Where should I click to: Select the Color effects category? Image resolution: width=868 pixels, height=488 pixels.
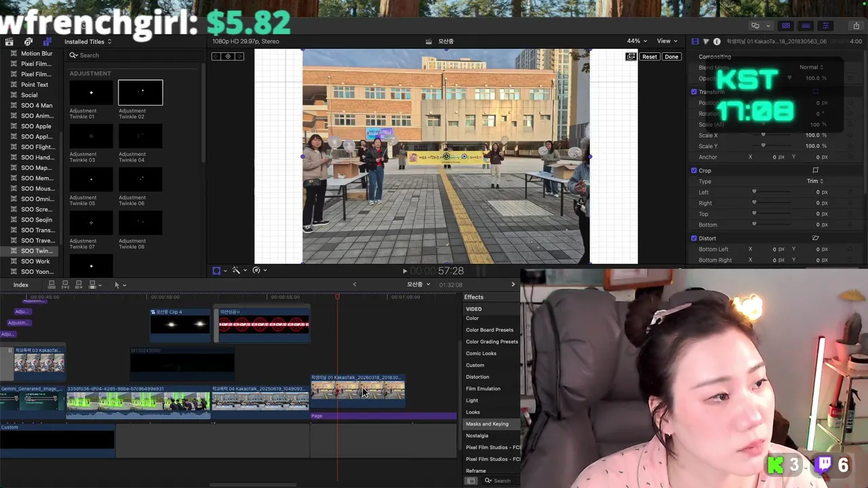tap(472, 318)
